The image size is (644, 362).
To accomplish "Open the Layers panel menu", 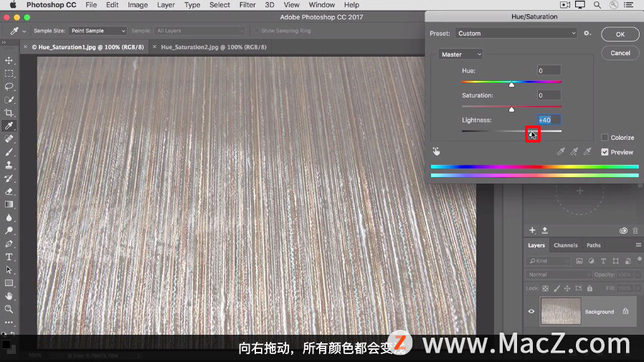I will pos(638,245).
